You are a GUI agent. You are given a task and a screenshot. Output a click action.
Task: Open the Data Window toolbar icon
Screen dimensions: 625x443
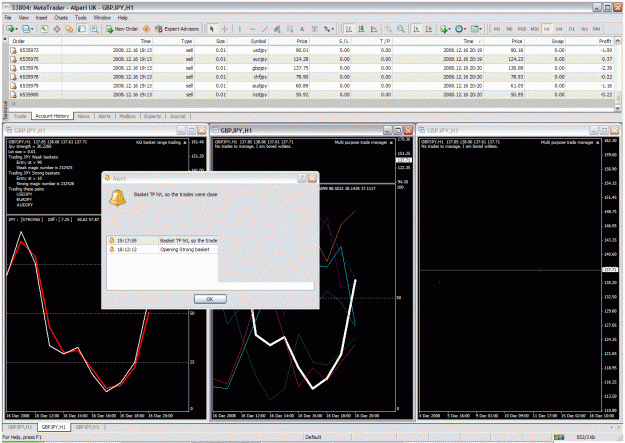click(57, 29)
